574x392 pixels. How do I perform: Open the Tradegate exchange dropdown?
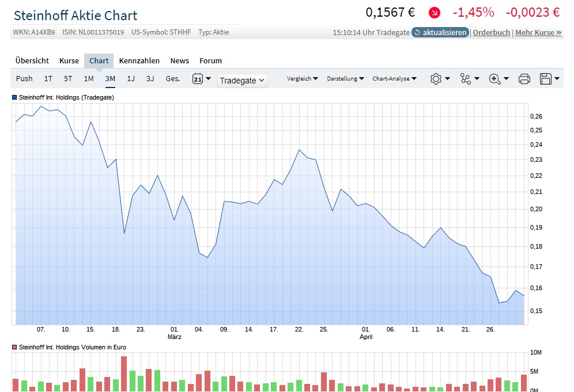coord(241,80)
